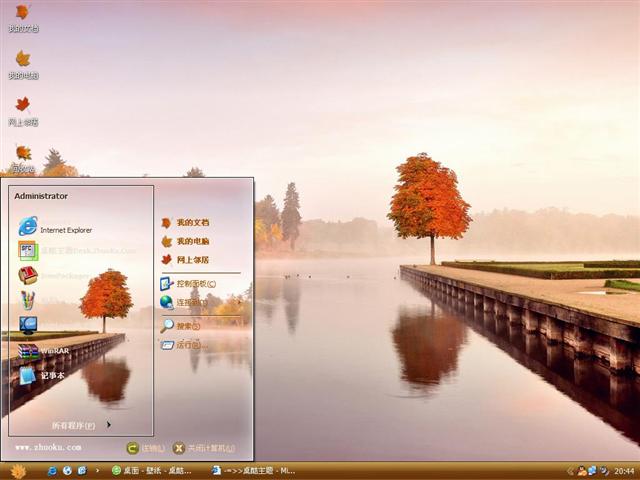Open the 我的文档 desktop icon
The image size is (640, 480).
click(23, 18)
